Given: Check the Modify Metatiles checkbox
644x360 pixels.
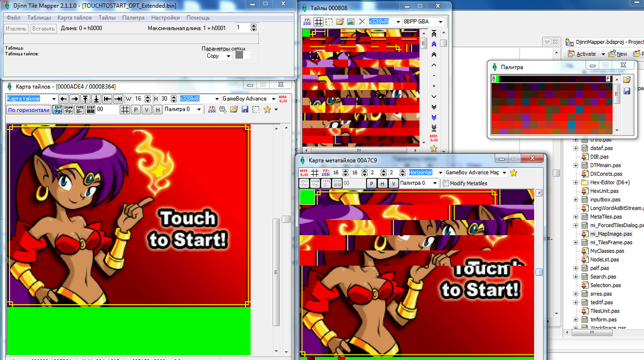Looking at the screenshot, I should (x=446, y=183).
